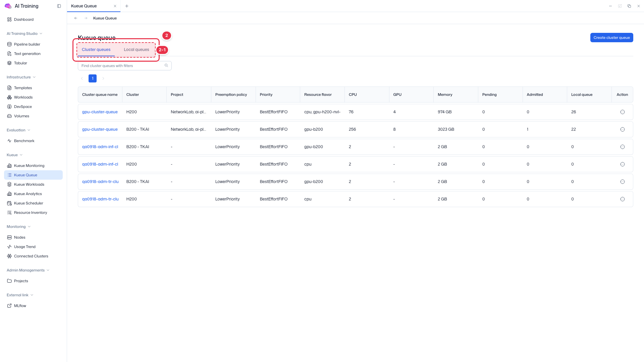Close the Kueue Queue tab

pyautogui.click(x=115, y=6)
